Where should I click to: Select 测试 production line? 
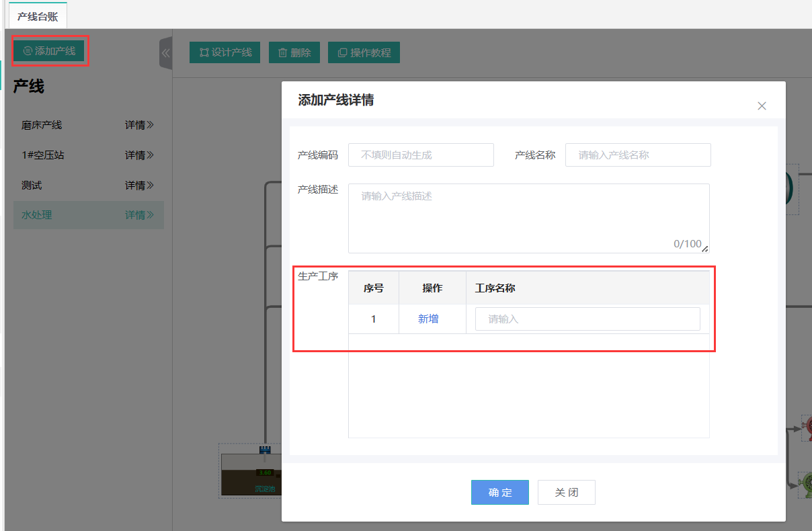point(32,186)
